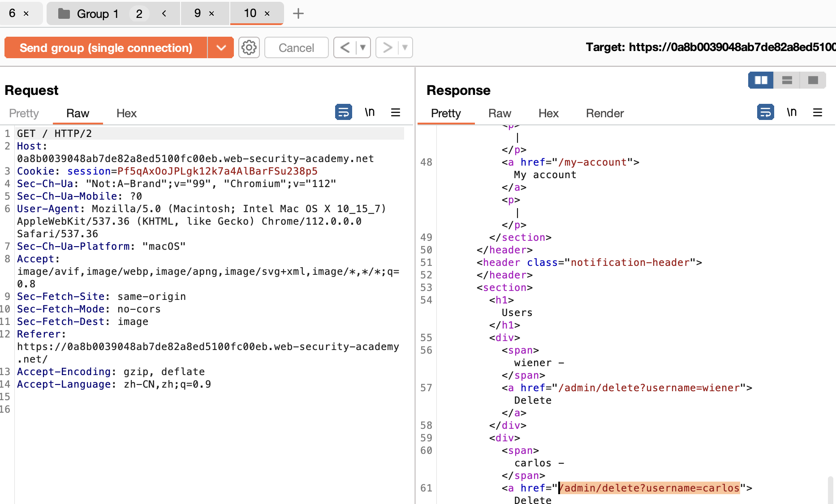Close tab 10
The width and height of the screenshot is (836, 504).
pos(267,13)
